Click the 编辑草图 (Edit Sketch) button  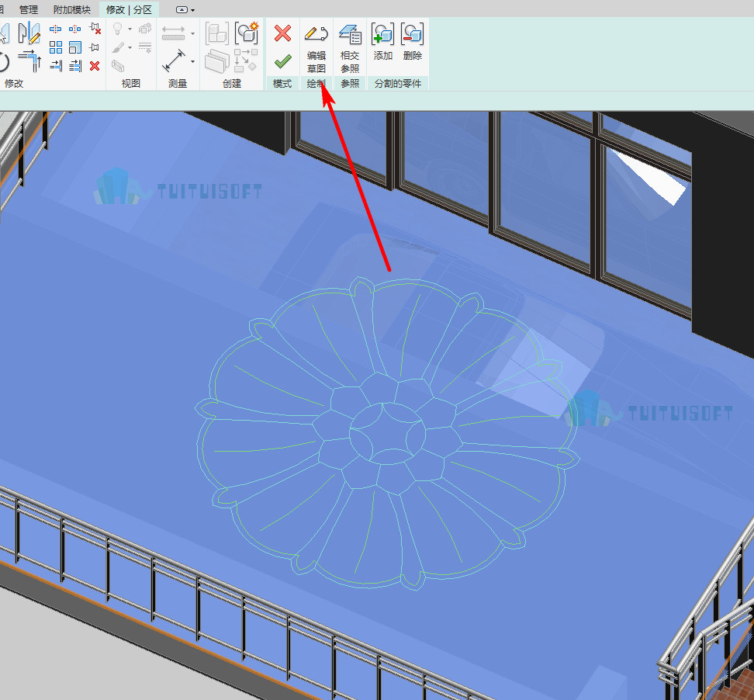[316, 48]
